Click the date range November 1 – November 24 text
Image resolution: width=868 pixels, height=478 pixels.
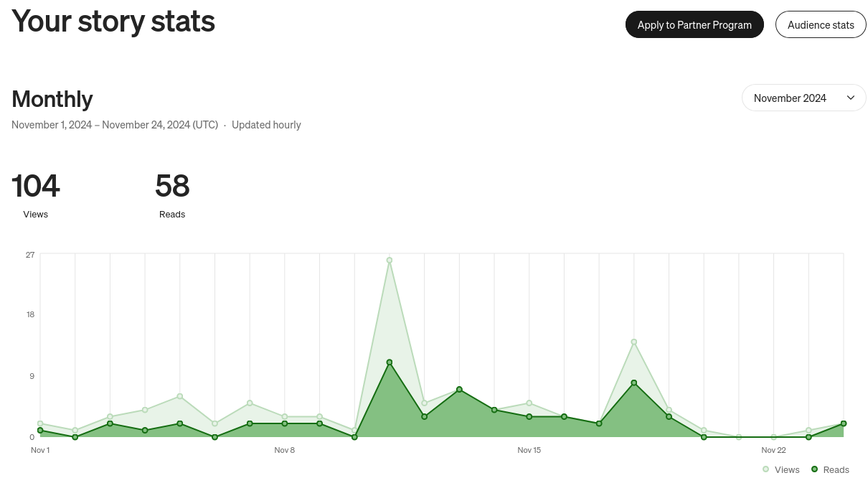coord(115,124)
